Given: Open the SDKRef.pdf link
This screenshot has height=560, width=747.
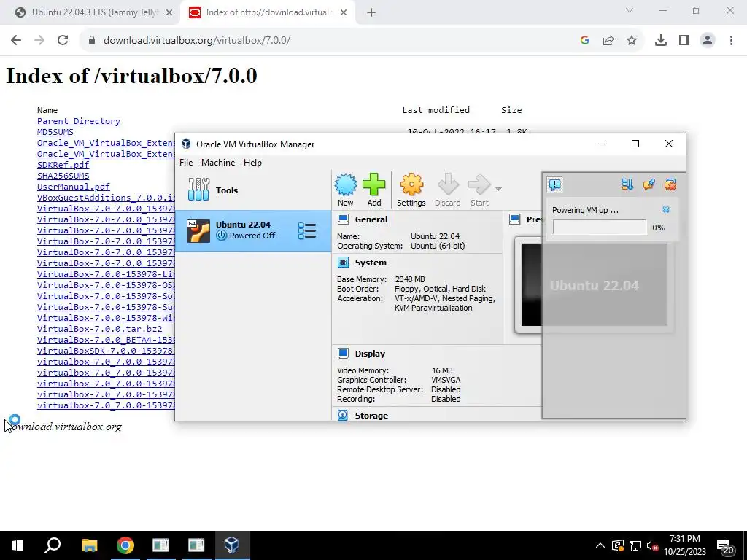Looking at the screenshot, I should pos(63,165).
